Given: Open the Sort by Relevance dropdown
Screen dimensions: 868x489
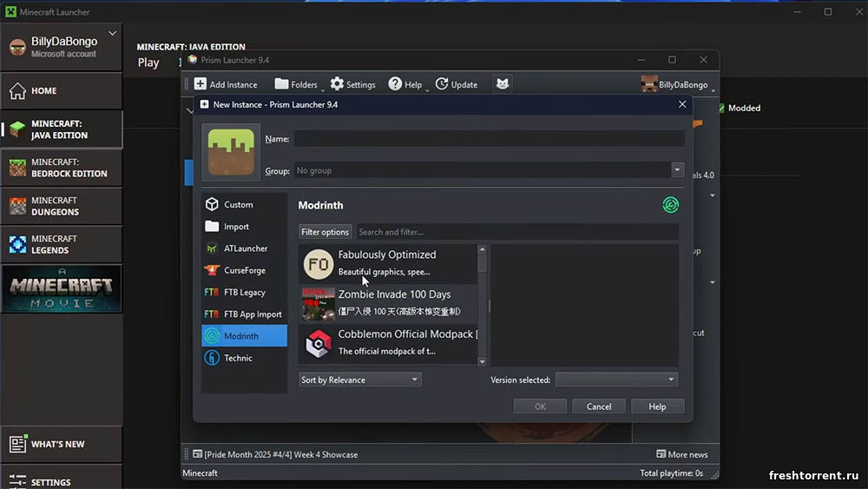Looking at the screenshot, I should pos(359,380).
